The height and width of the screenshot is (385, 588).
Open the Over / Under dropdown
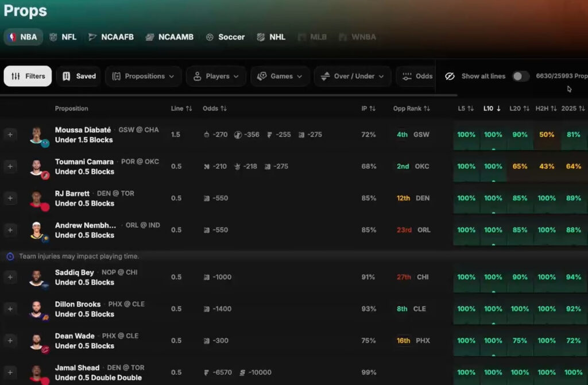(x=352, y=76)
